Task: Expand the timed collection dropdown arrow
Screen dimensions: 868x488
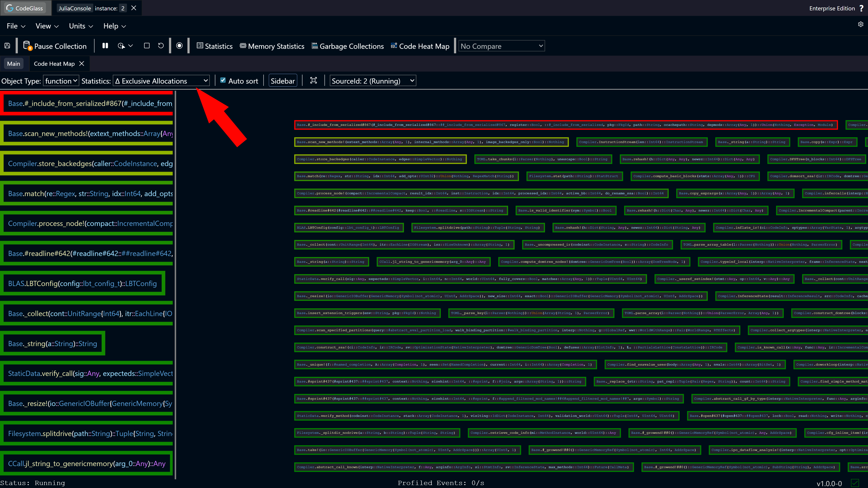Action: [x=131, y=46]
